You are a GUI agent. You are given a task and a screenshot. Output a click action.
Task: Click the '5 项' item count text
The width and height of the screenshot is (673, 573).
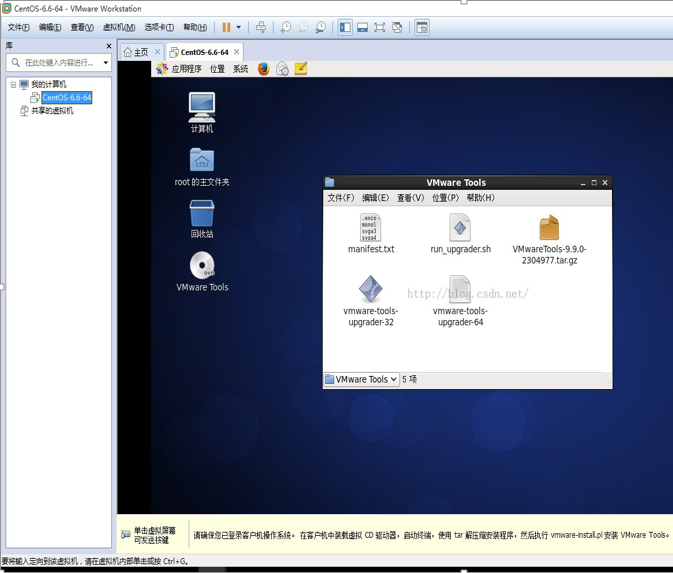[409, 379]
